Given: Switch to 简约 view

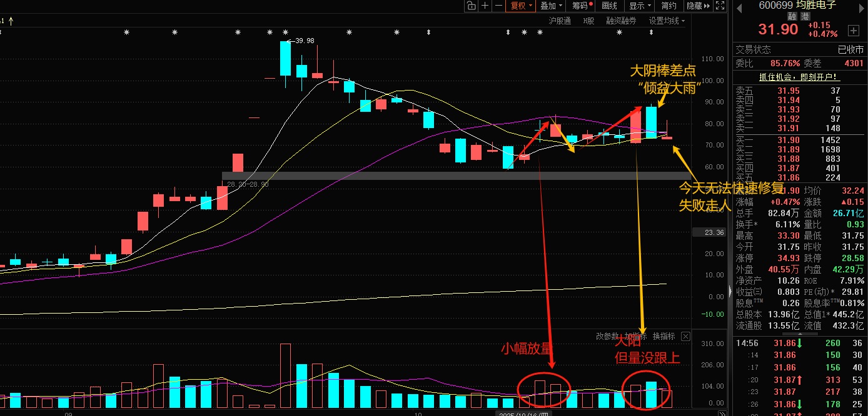Looking at the screenshot, I should (x=669, y=6).
